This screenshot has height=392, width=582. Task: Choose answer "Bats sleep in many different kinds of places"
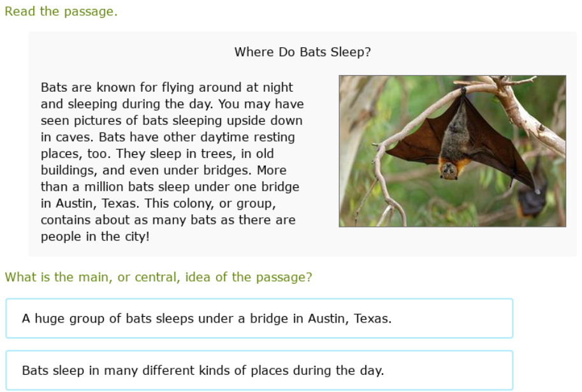click(259, 370)
